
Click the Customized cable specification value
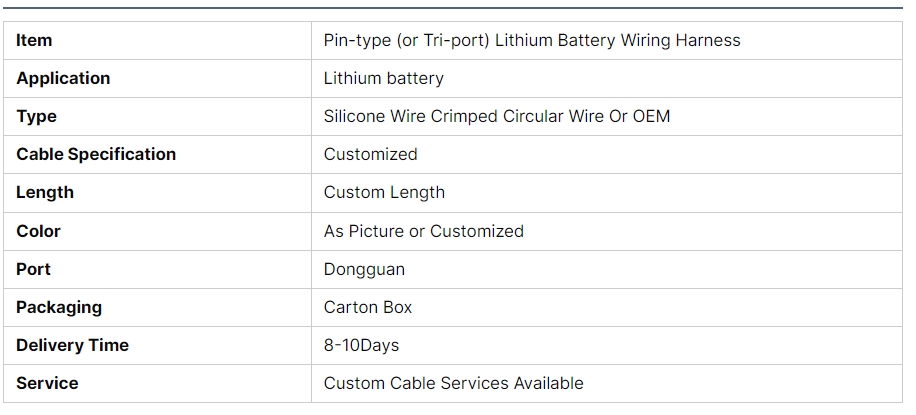371,154
